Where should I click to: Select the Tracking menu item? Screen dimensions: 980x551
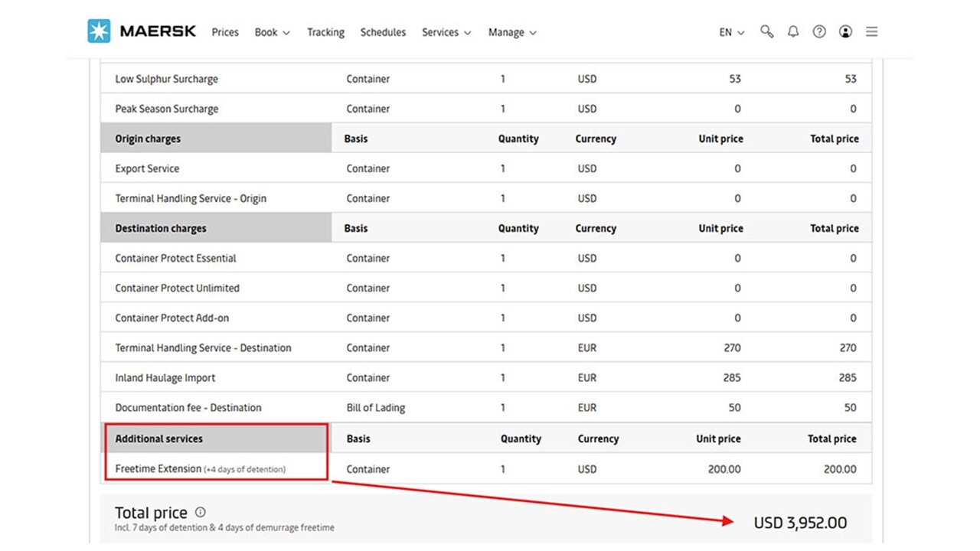coord(325,32)
